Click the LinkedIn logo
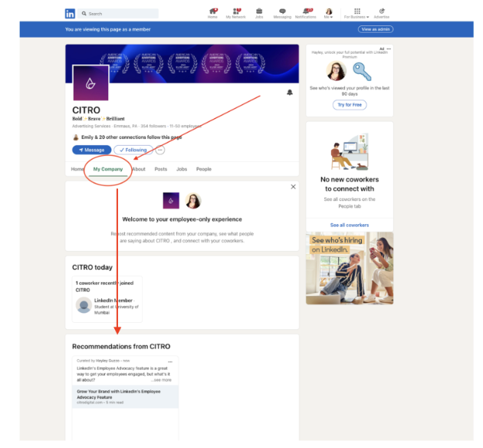483x448 pixels. click(70, 14)
